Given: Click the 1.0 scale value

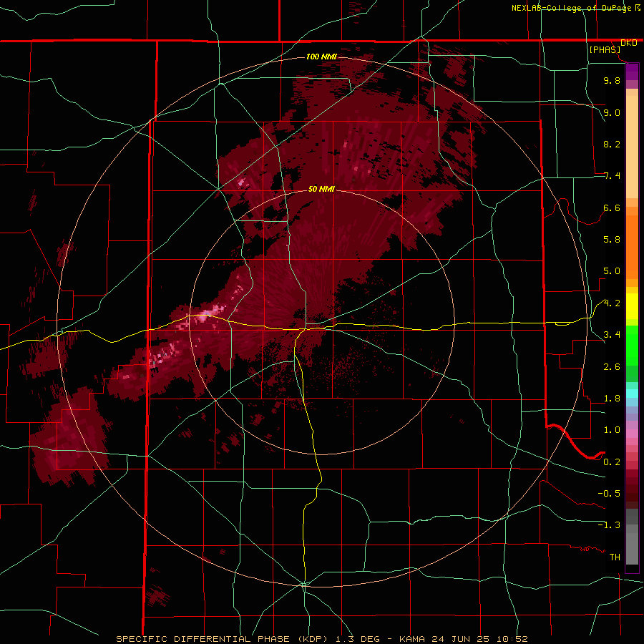Looking at the screenshot, I should (x=612, y=430).
